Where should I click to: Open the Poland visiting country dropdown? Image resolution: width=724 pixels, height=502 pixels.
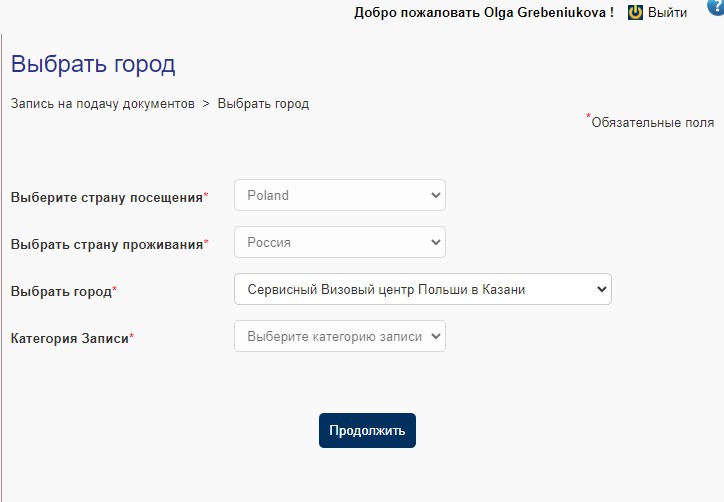coord(340,195)
